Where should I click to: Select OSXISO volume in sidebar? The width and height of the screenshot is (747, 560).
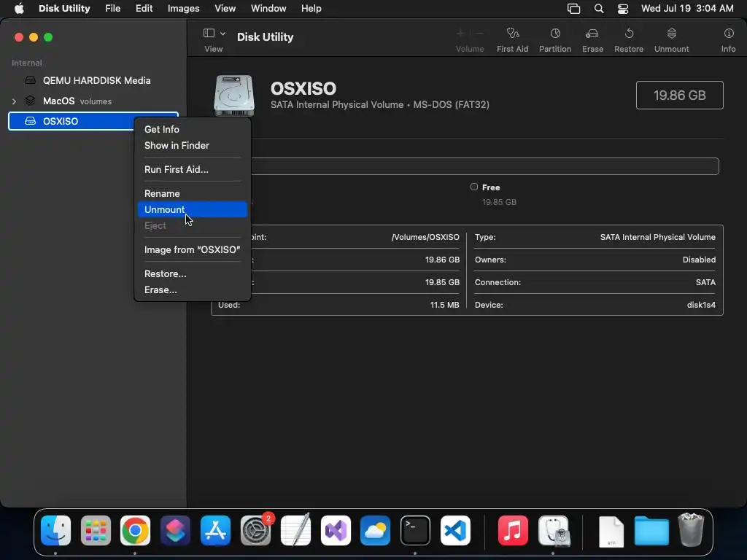93,121
